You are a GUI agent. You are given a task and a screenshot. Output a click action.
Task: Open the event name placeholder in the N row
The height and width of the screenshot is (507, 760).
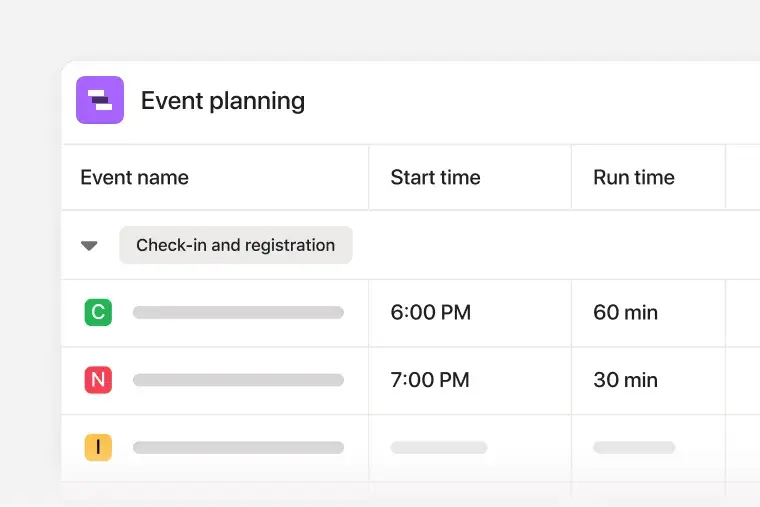[x=238, y=380]
